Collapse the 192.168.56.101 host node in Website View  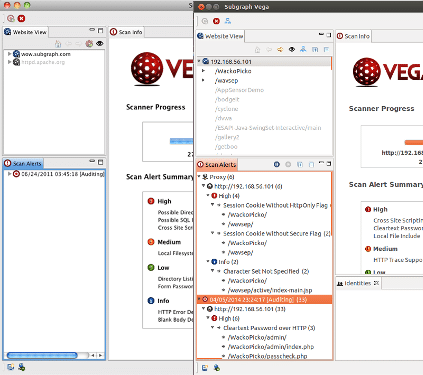[x=199, y=61]
